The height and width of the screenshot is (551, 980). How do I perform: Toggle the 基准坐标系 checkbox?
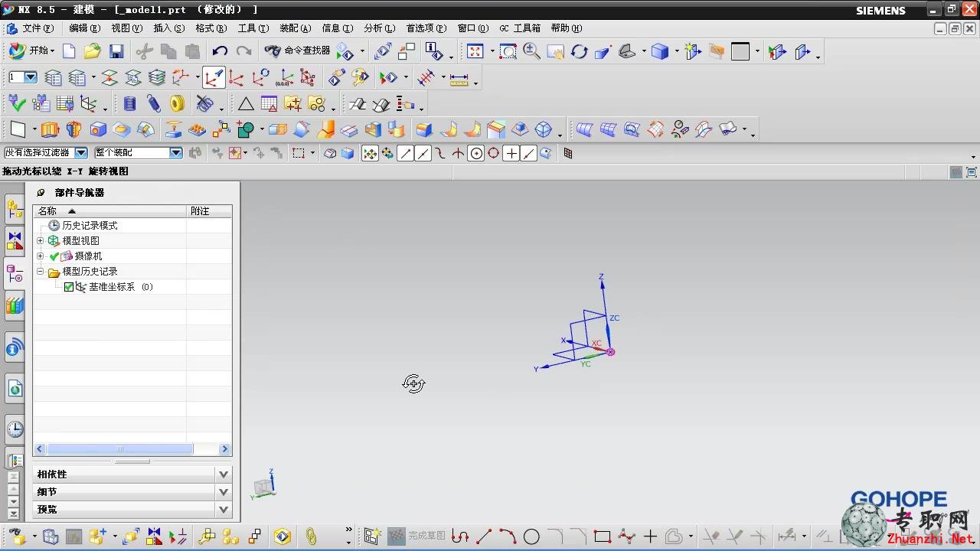point(69,287)
